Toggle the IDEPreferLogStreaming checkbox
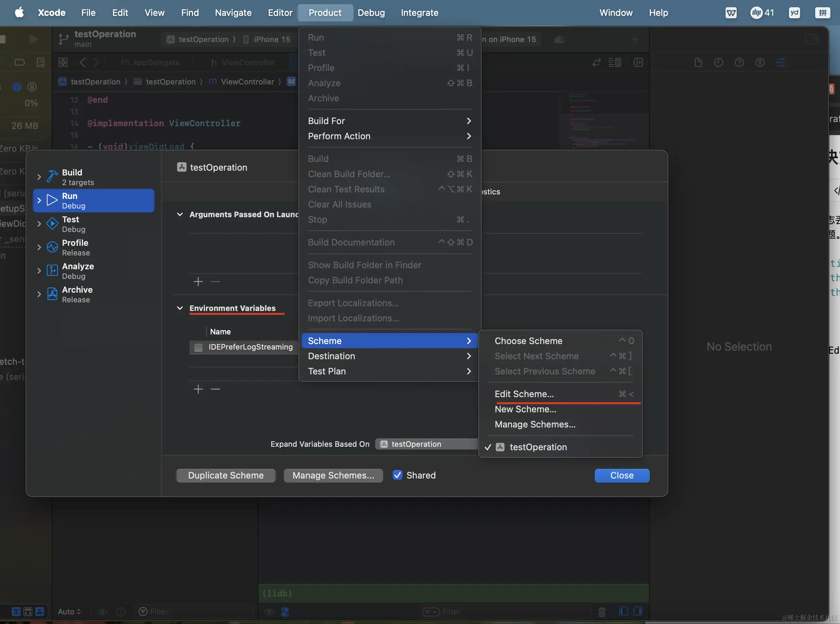Image resolution: width=840 pixels, height=624 pixels. (198, 348)
